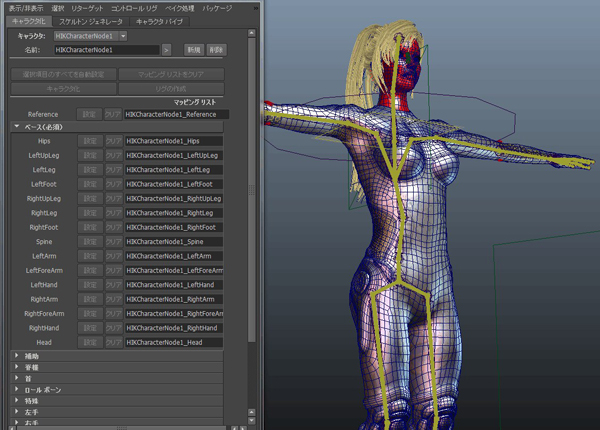The image size is (600, 430).
Task: Open the キャラクタ dropdown showing HIKCharacterNode1
Action: pos(90,35)
